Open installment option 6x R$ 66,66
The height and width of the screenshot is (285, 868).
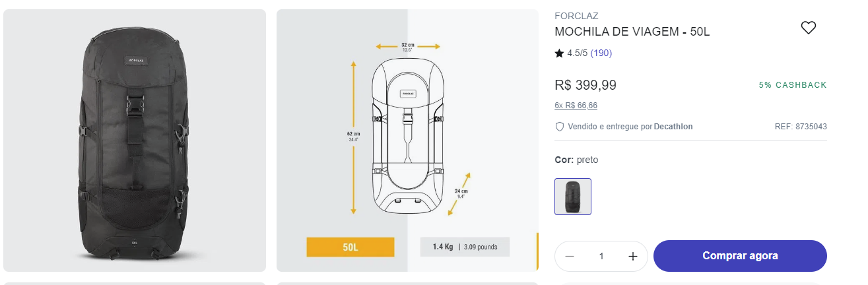tap(576, 106)
